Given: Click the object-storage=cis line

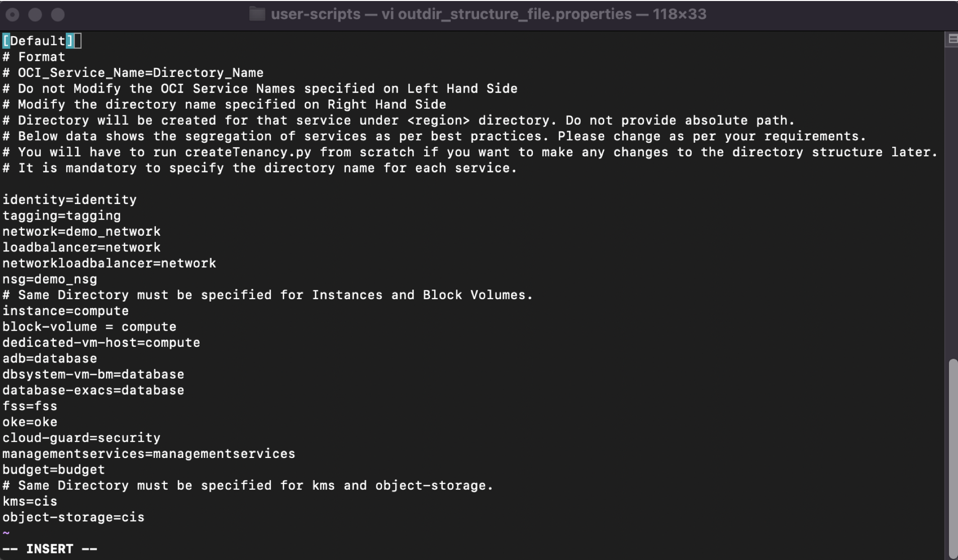Looking at the screenshot, I should point(73,518).
